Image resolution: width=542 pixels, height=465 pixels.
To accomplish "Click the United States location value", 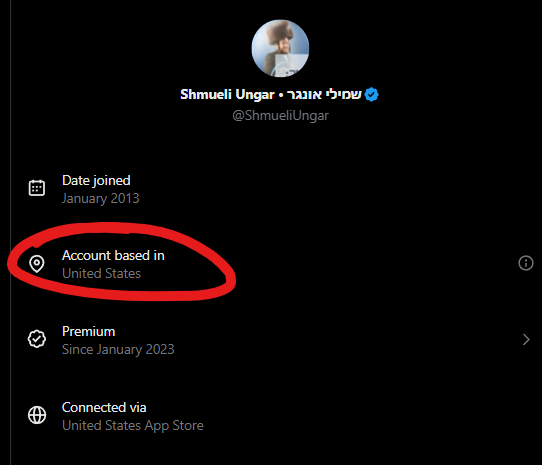I will [x=101, y=273].
